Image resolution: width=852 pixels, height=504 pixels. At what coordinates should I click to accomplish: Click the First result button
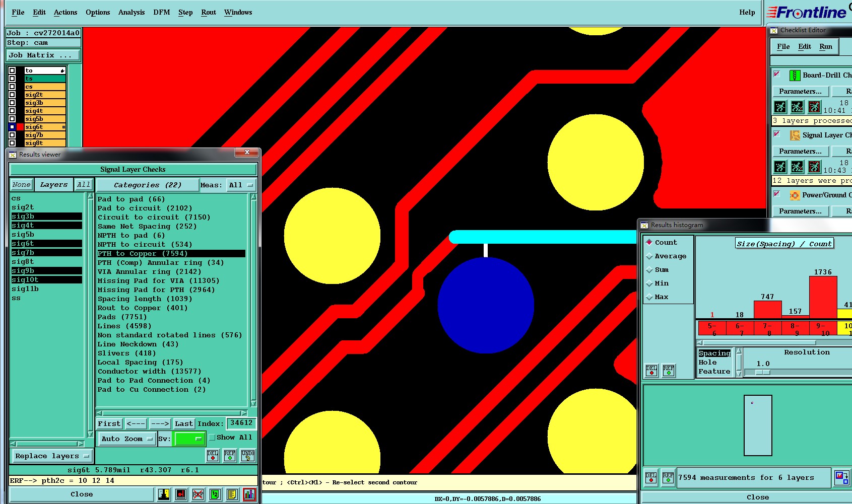coord(109,423)
